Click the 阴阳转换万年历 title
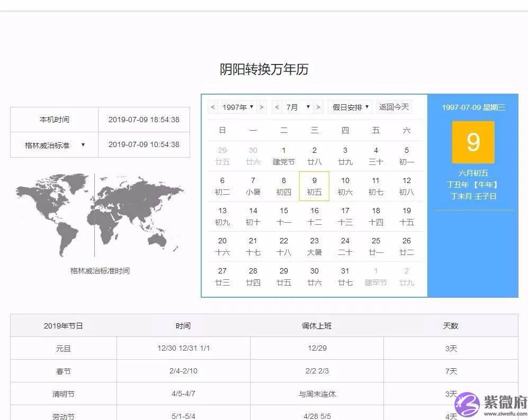Image resolution: width=528 pixels, height=420 pixels. click(264, 69)
